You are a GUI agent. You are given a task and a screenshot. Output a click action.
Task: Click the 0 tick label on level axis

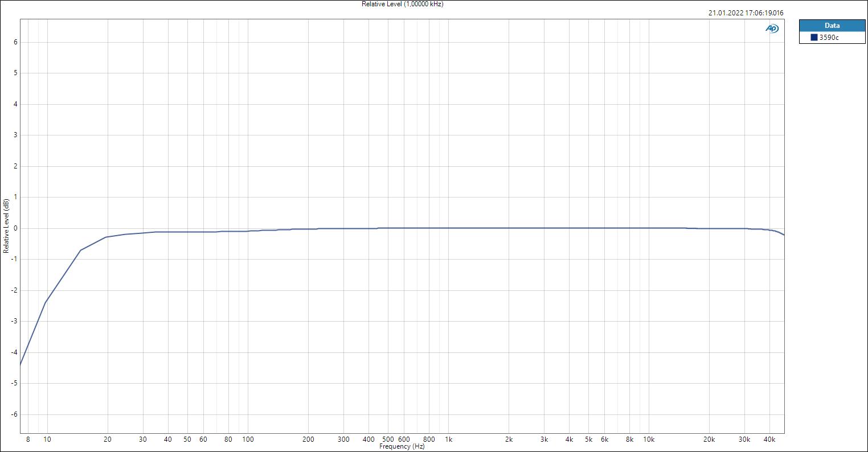16,228
